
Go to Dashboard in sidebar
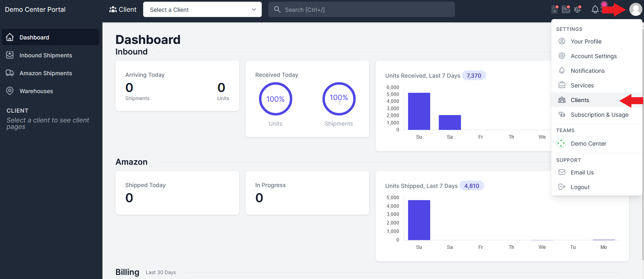50,37
